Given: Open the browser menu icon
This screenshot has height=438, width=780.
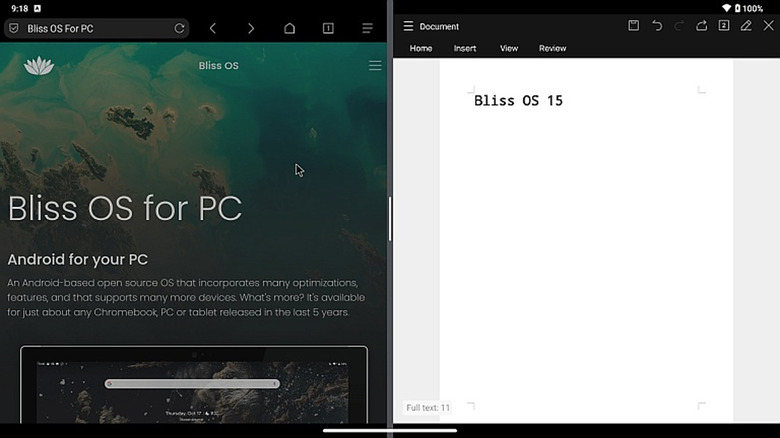Looking at the screenshot, I should coord(367,28).
